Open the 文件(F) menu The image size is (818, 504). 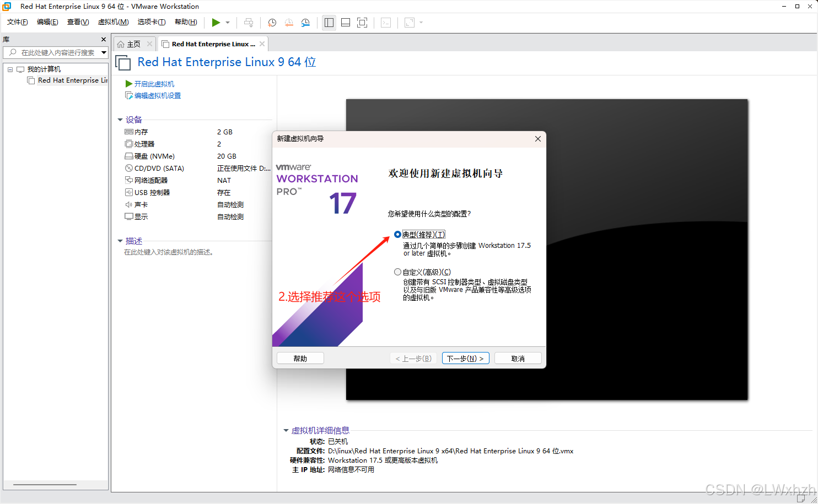(x=17, y=22)
